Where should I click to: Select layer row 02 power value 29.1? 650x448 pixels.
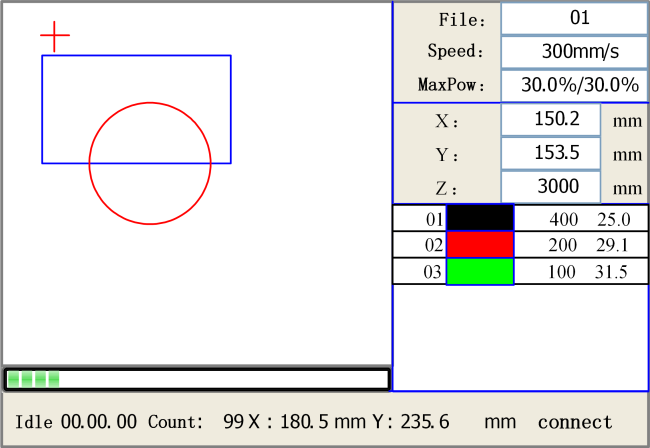click(613, 245)
